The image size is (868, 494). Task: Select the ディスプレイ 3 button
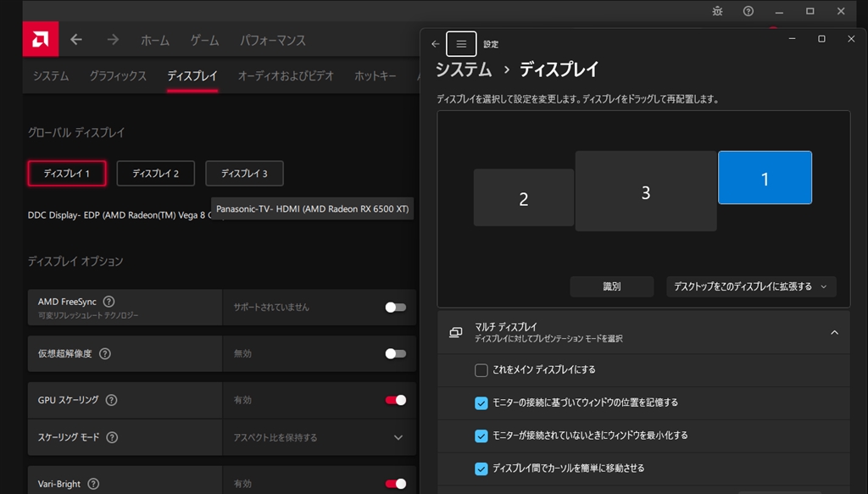244,174
